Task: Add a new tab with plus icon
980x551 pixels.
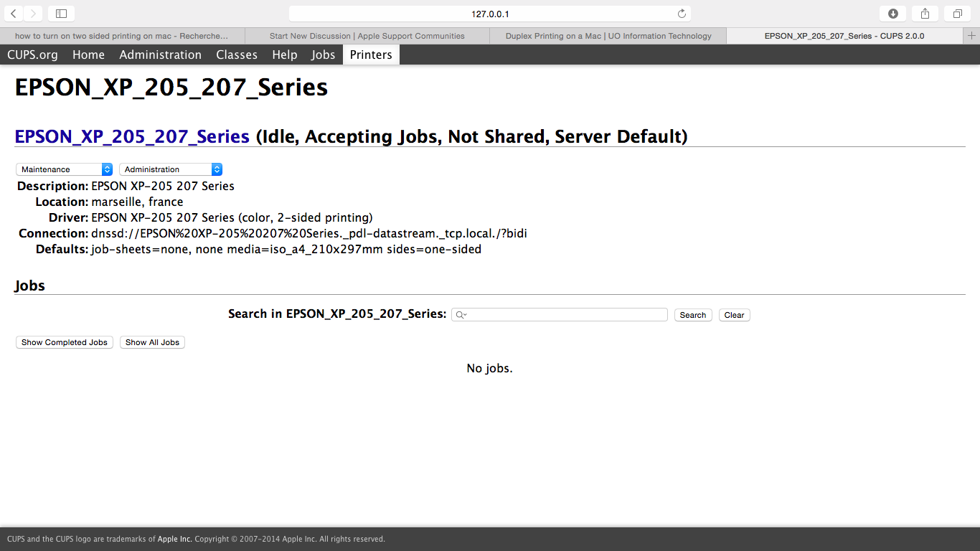Action: point(971,36)
